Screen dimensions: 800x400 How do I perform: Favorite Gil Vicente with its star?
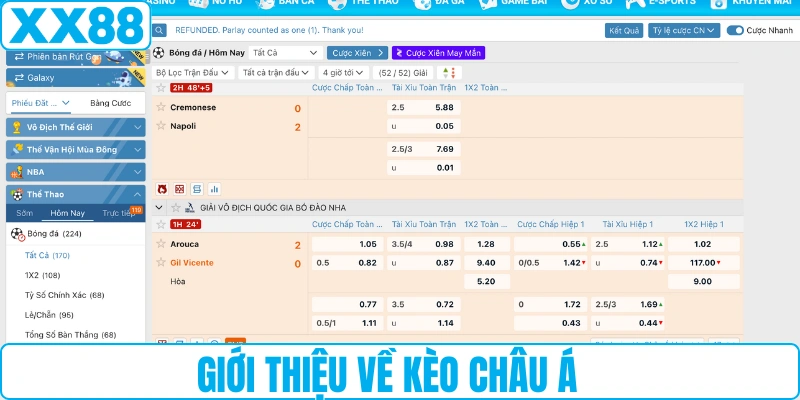(161, 262)
